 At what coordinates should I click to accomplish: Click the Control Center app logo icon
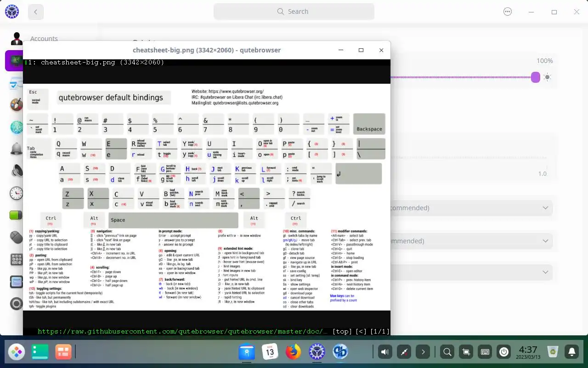12,11
